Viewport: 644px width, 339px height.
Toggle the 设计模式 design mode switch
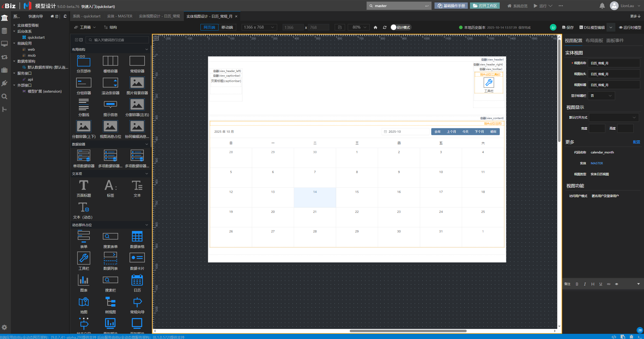[394, 27]
